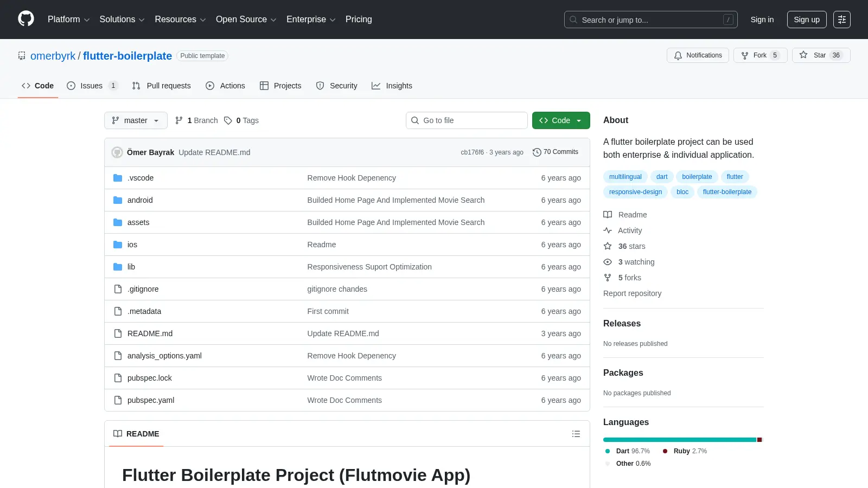Screen dimensions: 868x488
Task: Open the cb176f6 commit hash
Action: (x=472, y=152)
